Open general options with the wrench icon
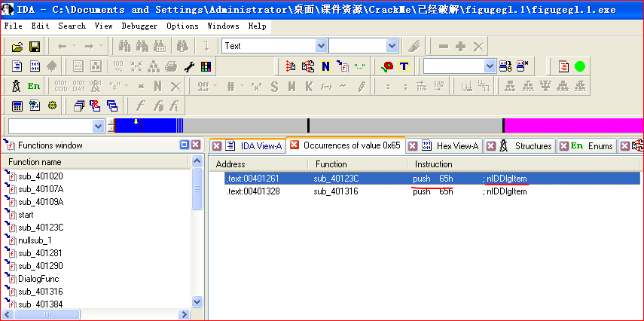 [189, 66]
